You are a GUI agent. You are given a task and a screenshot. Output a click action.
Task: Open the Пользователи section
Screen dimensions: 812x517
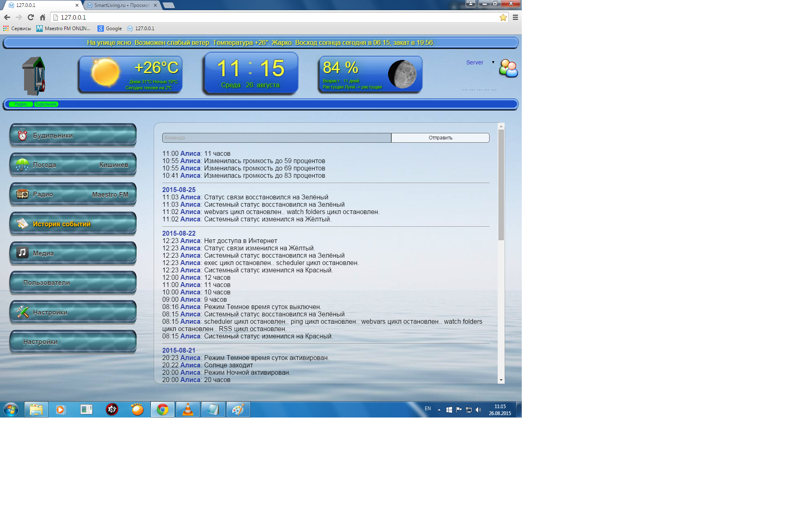73,283
